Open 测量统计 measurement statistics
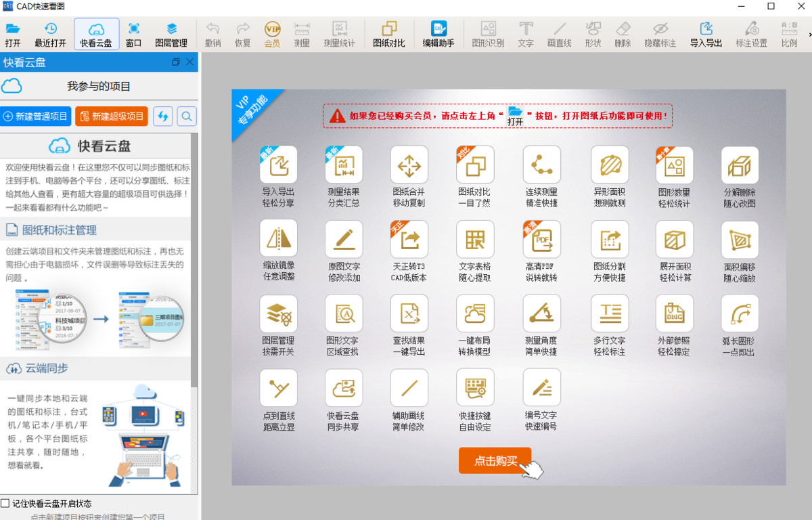This screenshot has width=812, height=520. [x=339, y=35]
